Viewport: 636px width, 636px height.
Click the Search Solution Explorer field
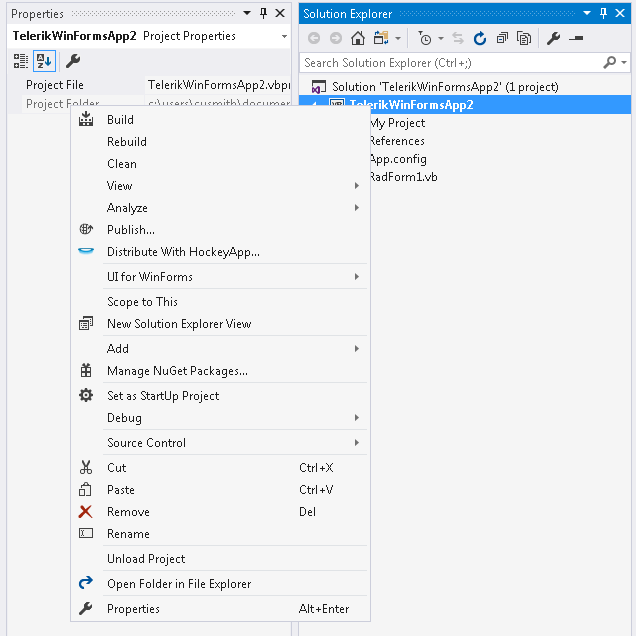(x=450, y=62)
